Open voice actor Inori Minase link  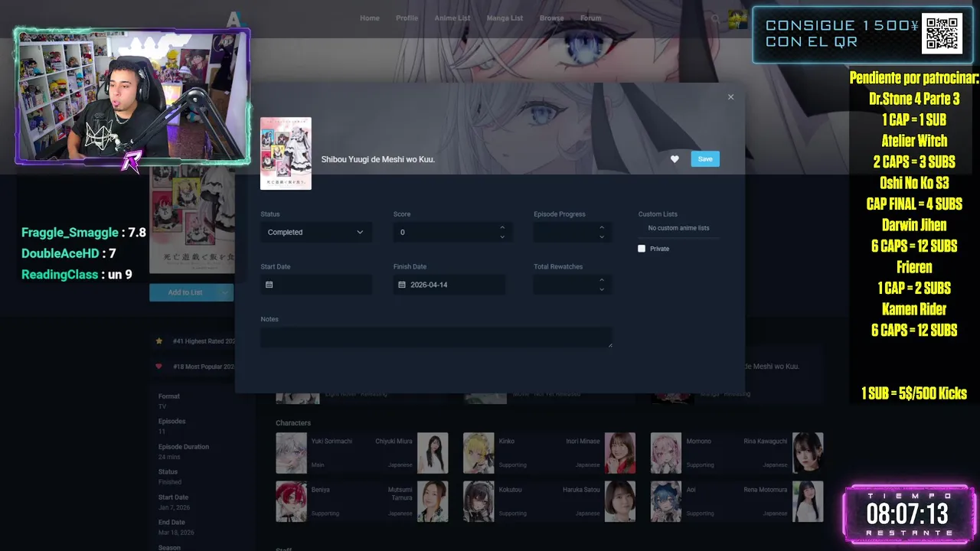[583, 442]
